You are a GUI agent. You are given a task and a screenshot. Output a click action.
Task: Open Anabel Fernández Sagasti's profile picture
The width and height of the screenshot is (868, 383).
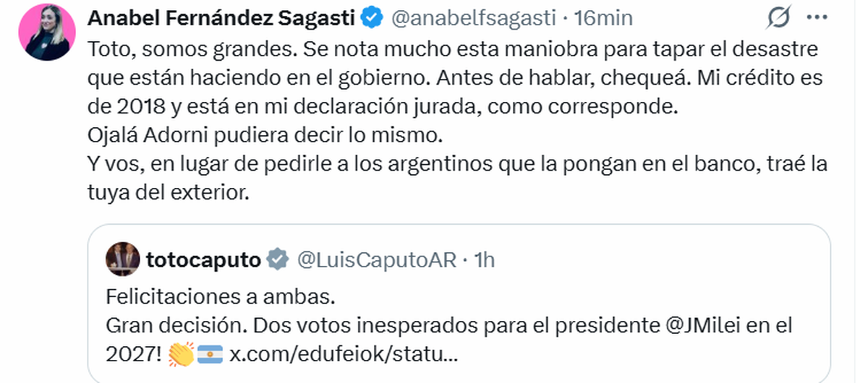coord(48,33)
